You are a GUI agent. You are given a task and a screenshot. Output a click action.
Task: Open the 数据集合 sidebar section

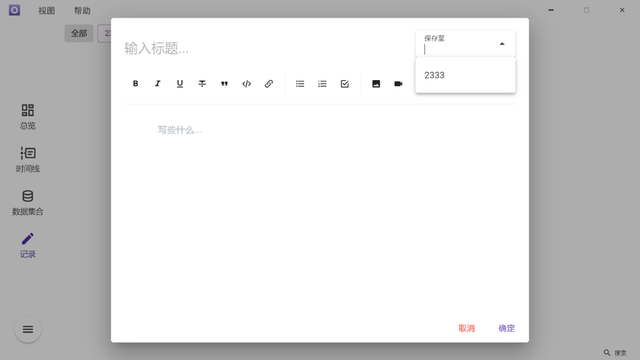(28, 202)
